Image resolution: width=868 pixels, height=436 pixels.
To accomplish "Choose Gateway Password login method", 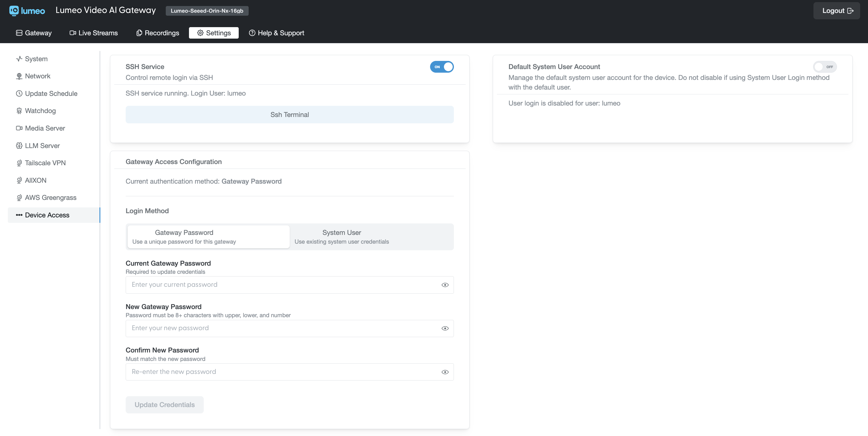I will 209,237.
